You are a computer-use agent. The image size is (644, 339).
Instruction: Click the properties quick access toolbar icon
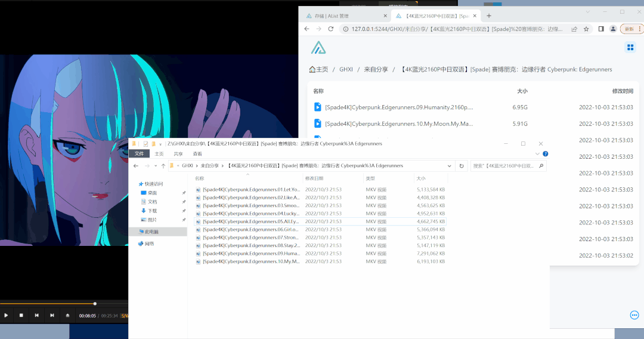pyautogui.click(x=145, y=144)
